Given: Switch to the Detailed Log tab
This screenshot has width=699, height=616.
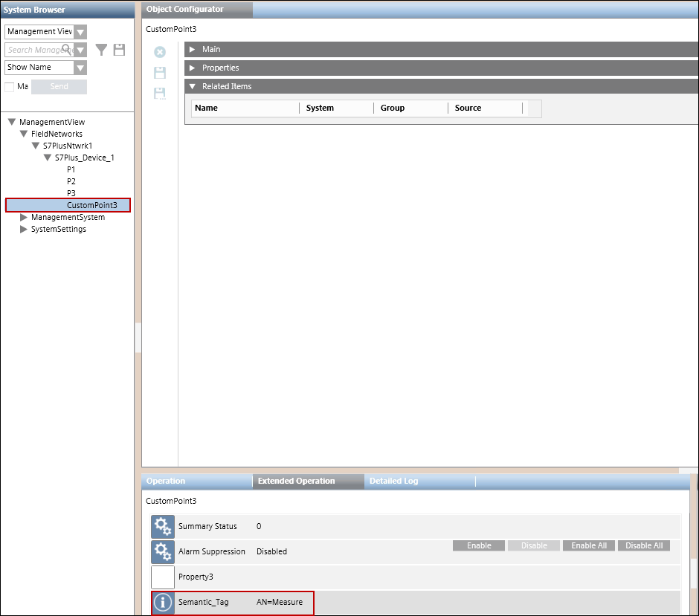Looking at the screenshot, I should click(393, 481).
